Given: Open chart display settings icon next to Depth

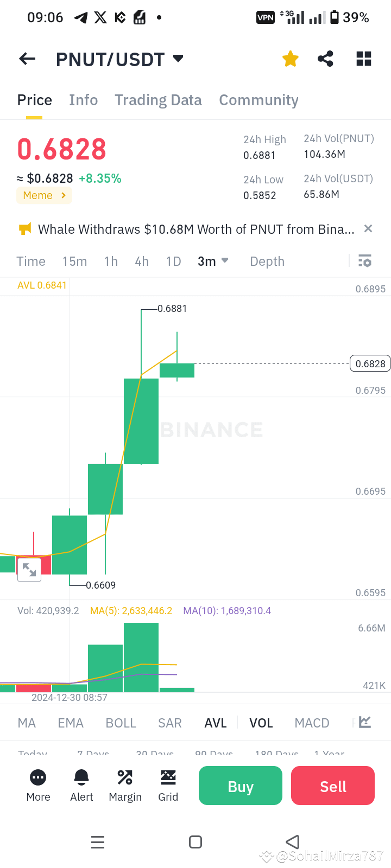Looking at the screenshot, I should click(364, 261).
